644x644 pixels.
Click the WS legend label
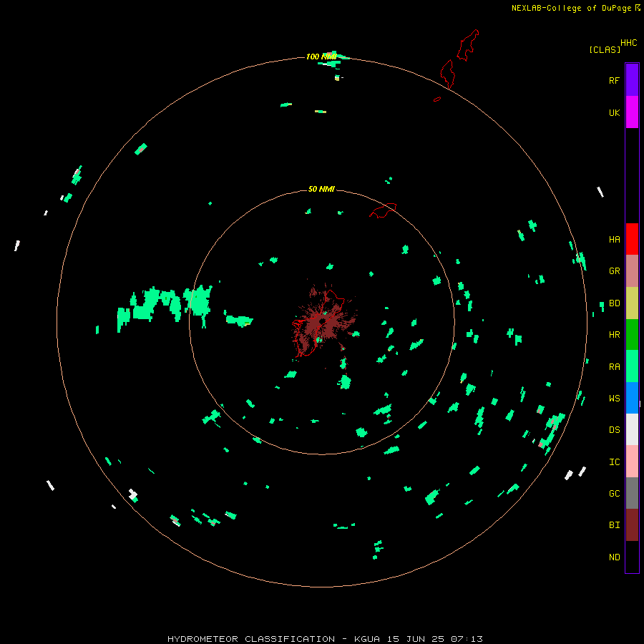pos(614,398)
